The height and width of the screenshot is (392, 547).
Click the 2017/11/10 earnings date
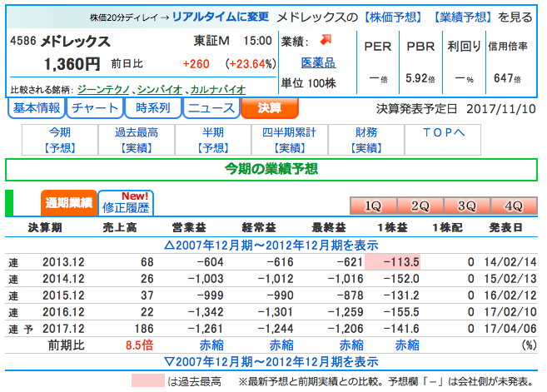pos(501,109)
